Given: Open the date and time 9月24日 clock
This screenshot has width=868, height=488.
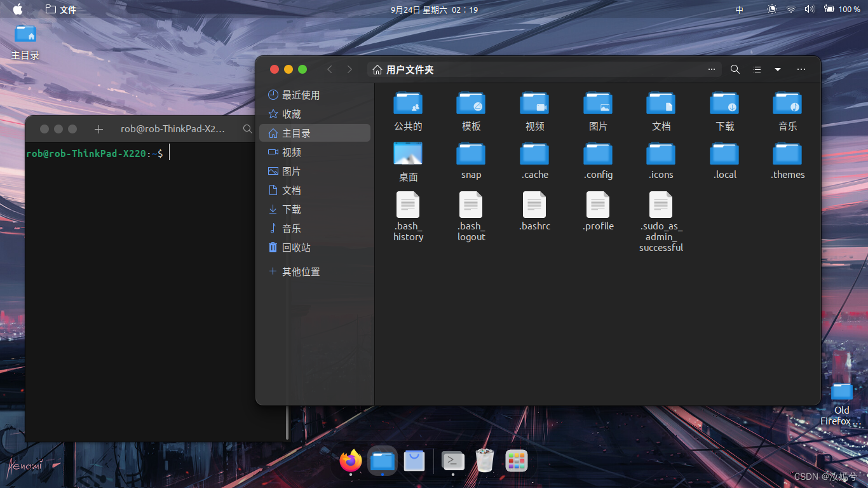Looking at the screenshot, I should (x=434, y=10).
